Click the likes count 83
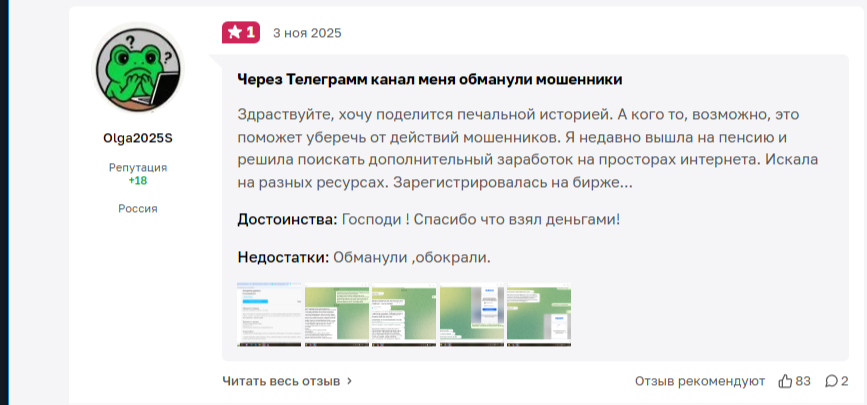This screenshot has height=405, width=867. coord(803,381)
